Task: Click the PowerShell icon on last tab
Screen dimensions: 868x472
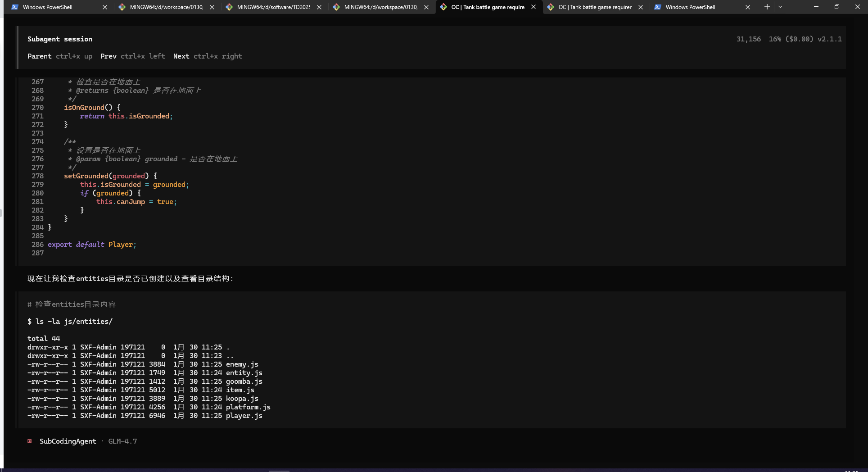Action: coord(658,7)
